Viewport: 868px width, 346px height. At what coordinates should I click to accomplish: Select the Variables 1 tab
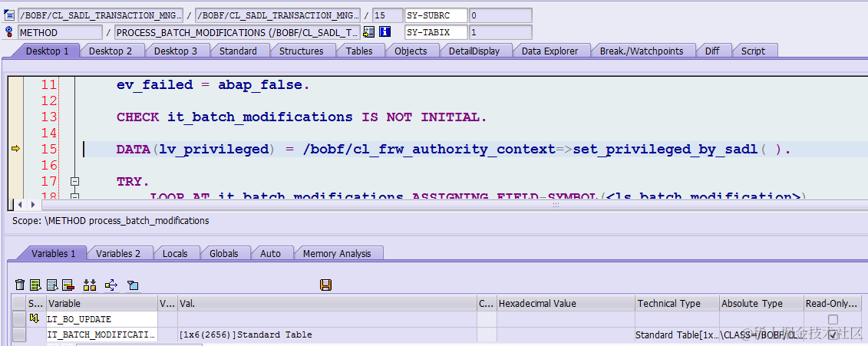pos(53,253)
